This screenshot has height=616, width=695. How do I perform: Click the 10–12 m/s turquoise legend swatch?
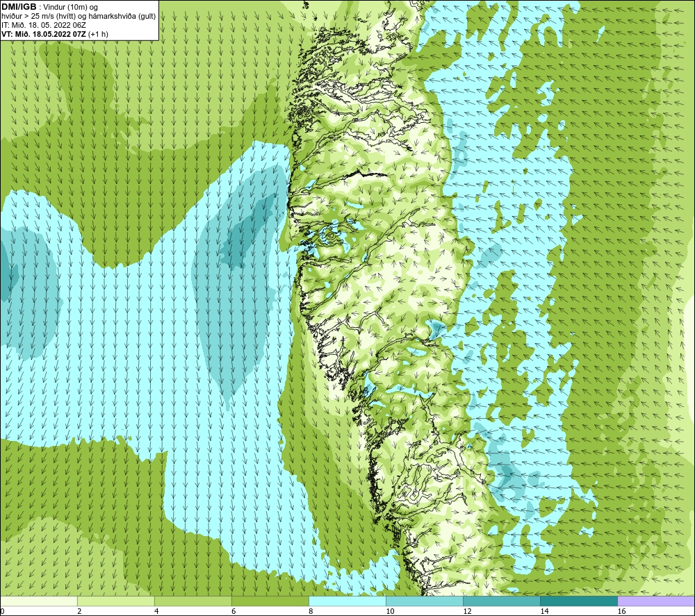point(425,601)
